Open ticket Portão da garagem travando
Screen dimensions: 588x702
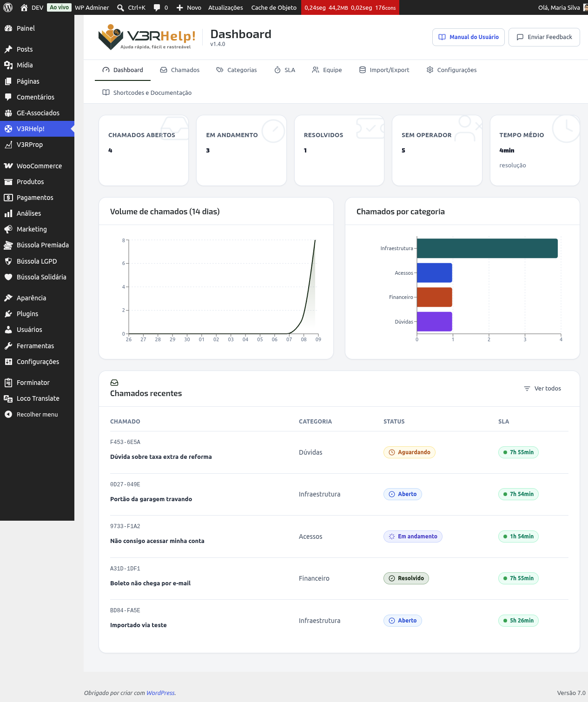[151, 499]
